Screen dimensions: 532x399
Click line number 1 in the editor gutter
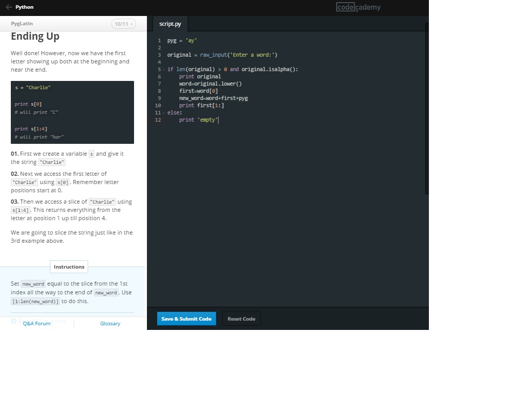coord(159,40)
